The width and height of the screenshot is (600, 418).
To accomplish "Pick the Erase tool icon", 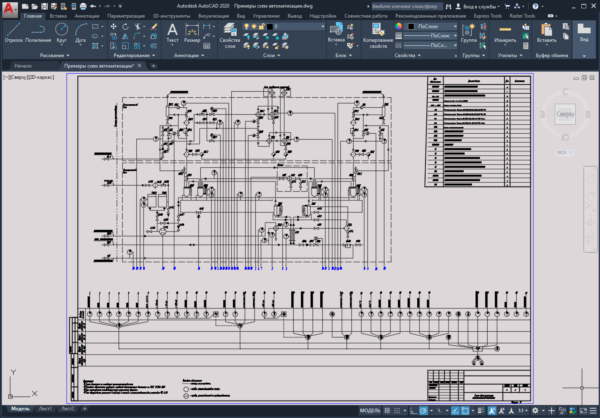I will [154, 26].
